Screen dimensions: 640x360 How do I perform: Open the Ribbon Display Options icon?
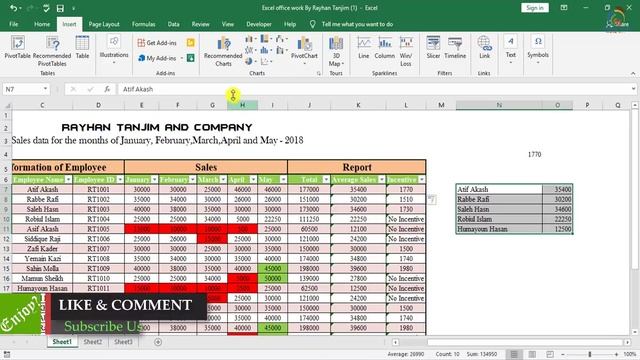(x=564, y=8)
